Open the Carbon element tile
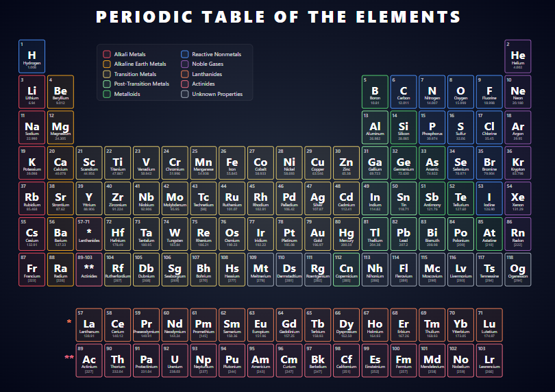 click(404, 93)
